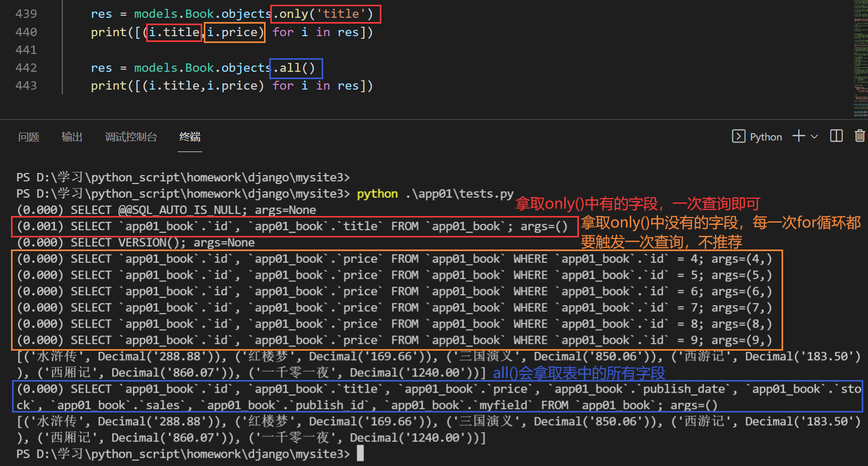
Task: Click the code minimap overview
Action: 860,58
